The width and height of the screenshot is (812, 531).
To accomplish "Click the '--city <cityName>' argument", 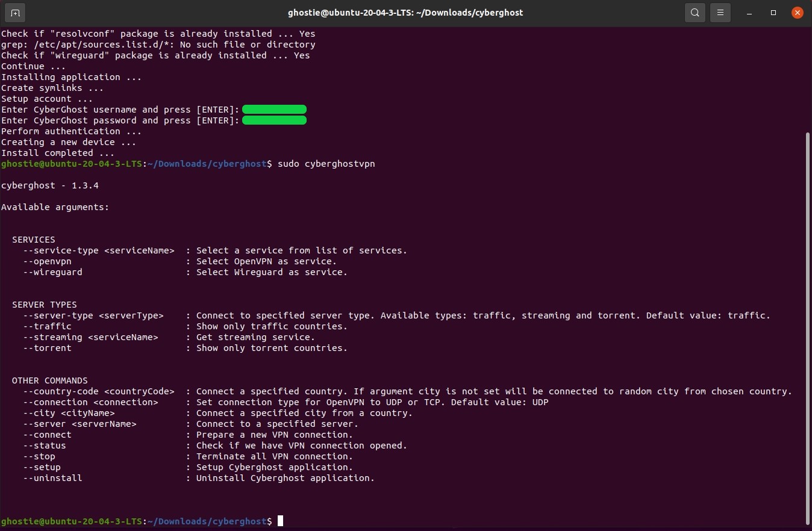I will coord(69,413).
